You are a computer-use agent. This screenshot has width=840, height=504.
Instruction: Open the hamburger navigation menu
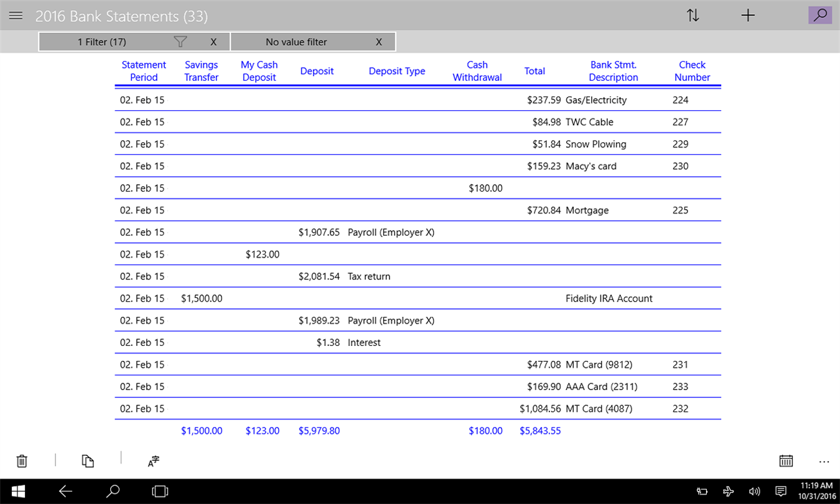click(16, 16)
